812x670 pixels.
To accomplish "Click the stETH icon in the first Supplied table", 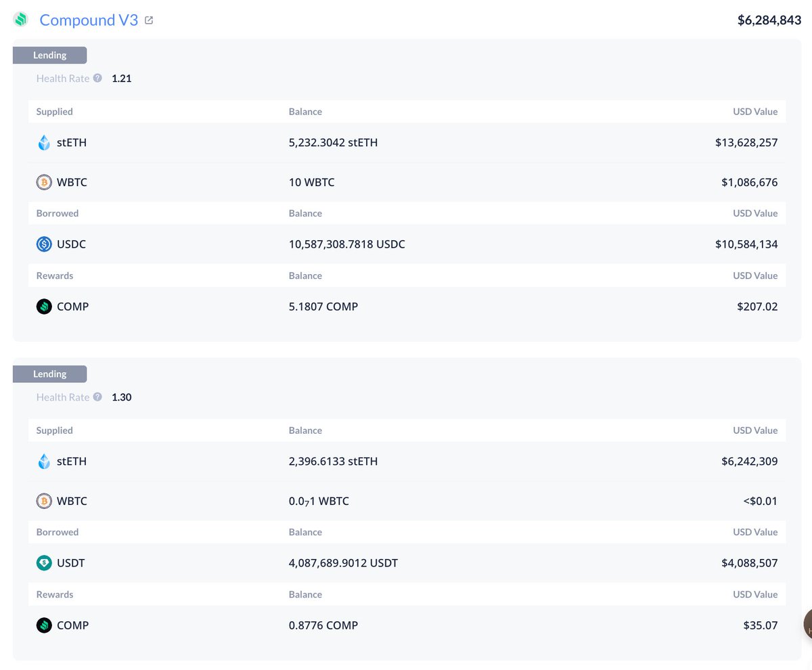I will coord(44,142).
